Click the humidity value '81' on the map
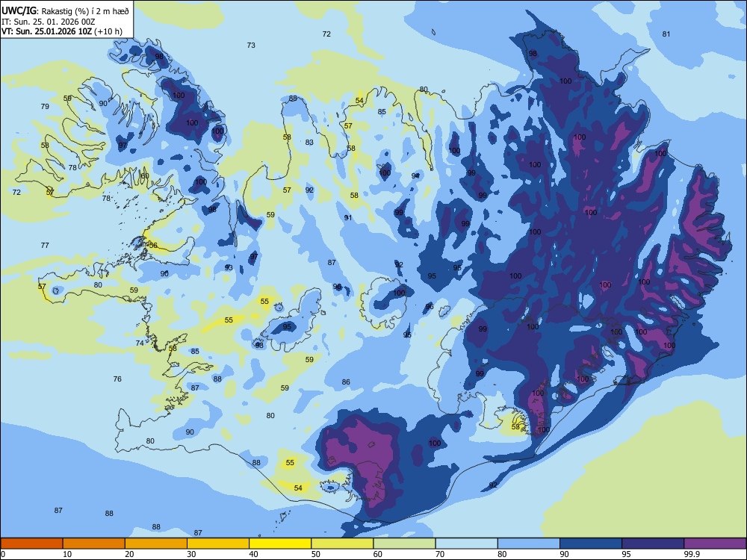This screenshot has width=747, height=560. coord(666,34)
